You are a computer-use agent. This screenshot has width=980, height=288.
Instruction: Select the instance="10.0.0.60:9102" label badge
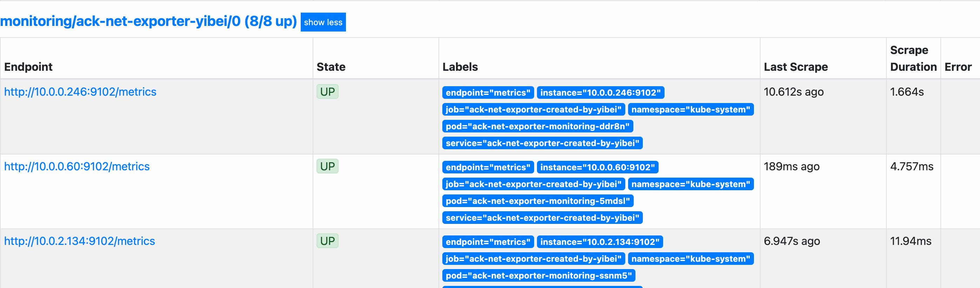597,167
